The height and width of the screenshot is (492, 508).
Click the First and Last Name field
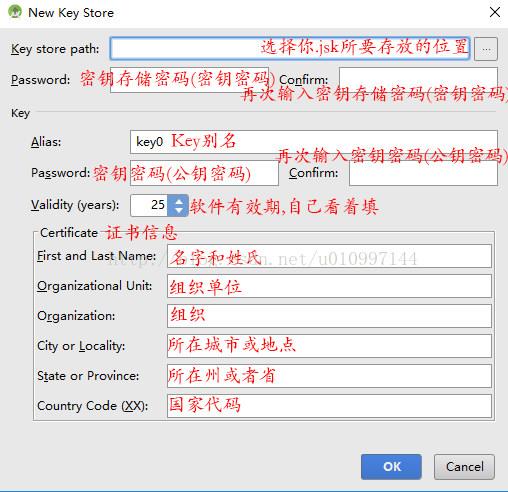click(x=329, y=256)
